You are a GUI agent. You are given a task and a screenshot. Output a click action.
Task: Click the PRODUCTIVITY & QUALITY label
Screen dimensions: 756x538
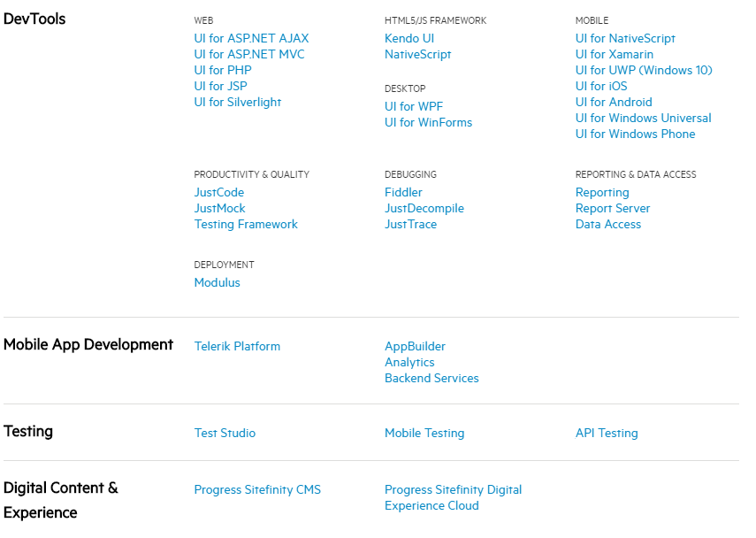(252, 174)
